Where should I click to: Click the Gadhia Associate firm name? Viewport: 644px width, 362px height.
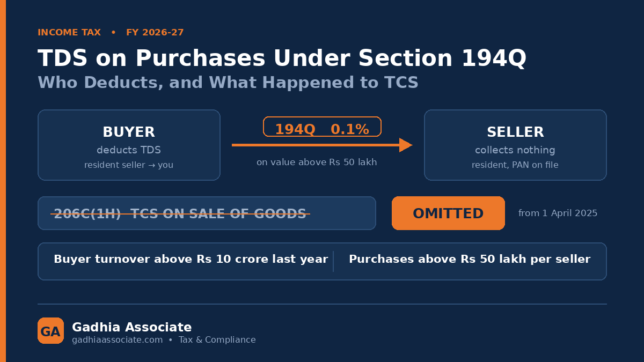(x=131, y=327)
